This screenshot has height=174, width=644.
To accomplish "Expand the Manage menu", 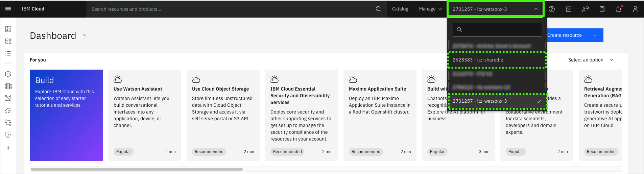I will (430, 9).
